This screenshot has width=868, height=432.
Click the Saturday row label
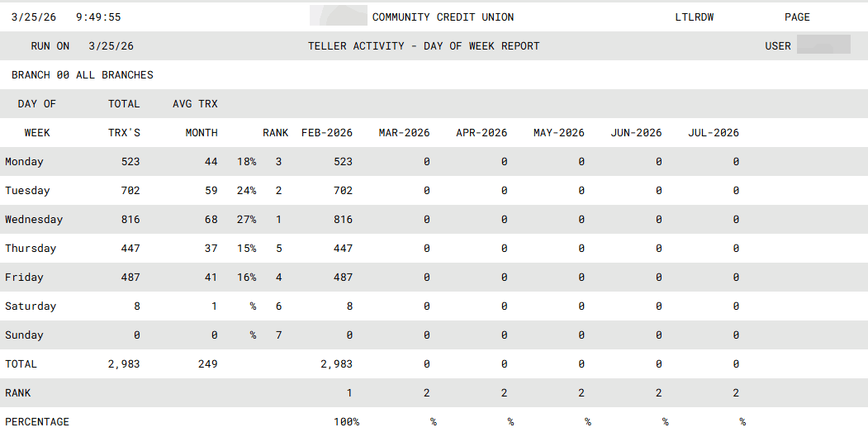pyautogui.click(x=31, y=306)
